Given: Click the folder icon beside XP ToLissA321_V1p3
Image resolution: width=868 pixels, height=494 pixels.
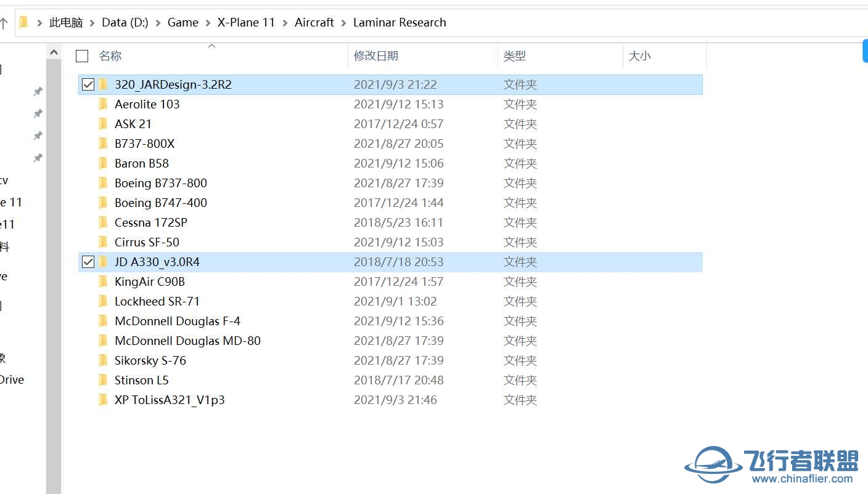Looking at the screenshot, I should (104, 400).
